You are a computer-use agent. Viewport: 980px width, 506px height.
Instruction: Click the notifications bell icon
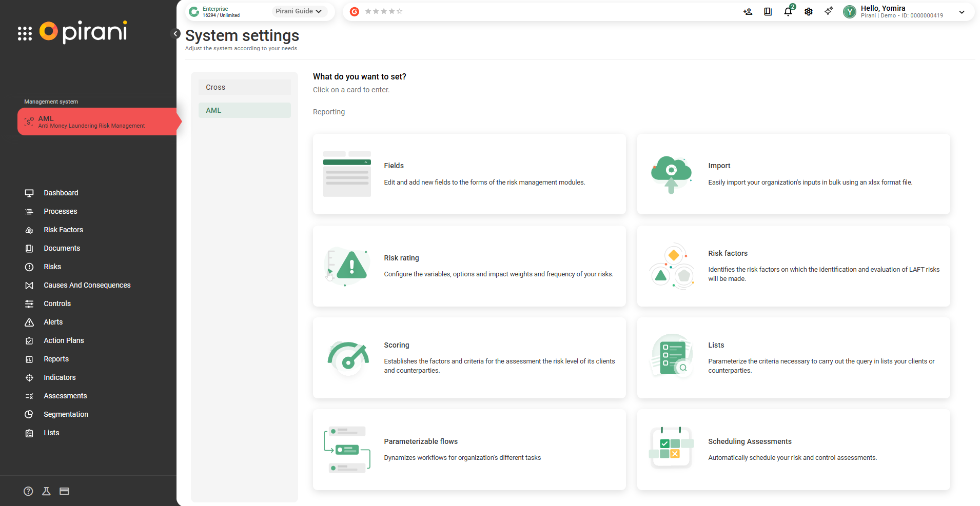tap(788, 11)
